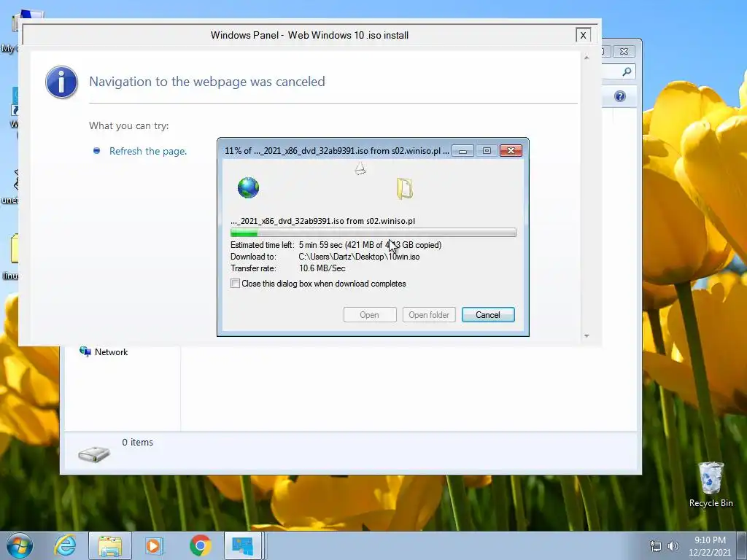This screenshot has height=560, width=747.
Task: Click the download dialog title bar text
Action: 336,151
